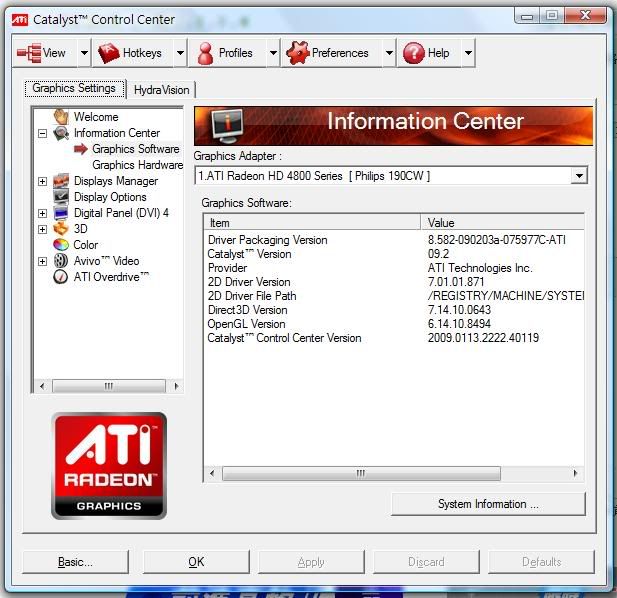Viewport: 617px width, 598px height.
Task: Switch to the Graphics Settings tab
Action: pyautogui.click(x=75, y=89)
